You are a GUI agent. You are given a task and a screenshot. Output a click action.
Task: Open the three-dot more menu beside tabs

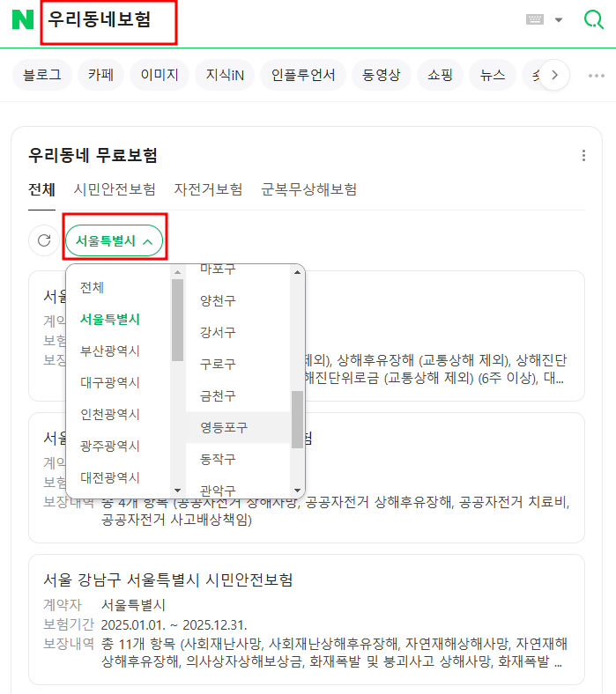click(596, 76)
